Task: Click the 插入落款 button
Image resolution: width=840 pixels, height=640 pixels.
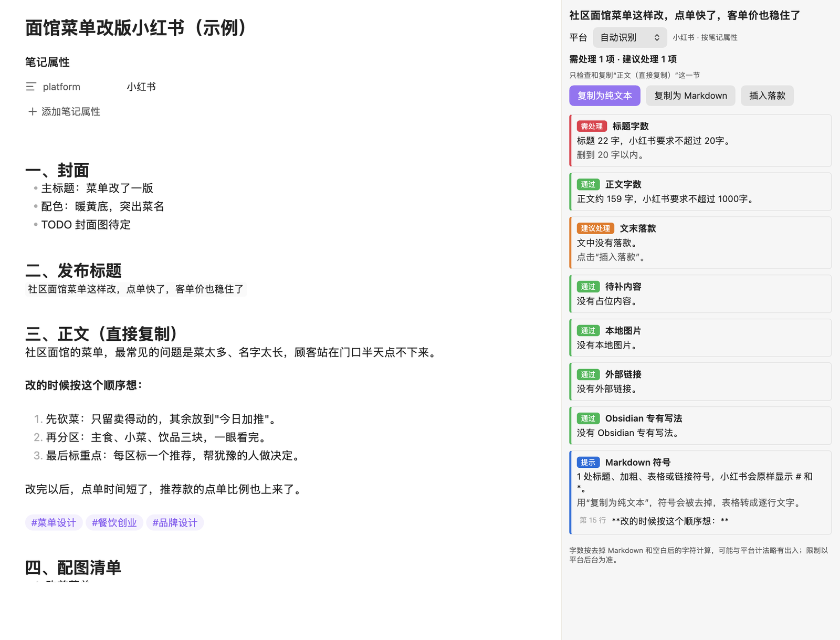Action: (x=767, y=96)
